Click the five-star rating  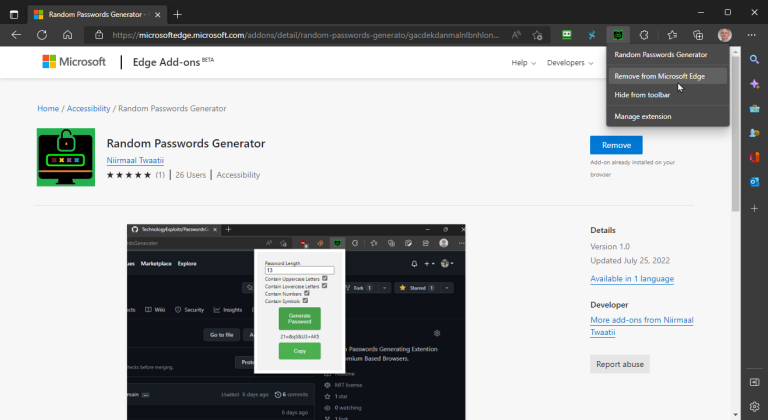click(x=129, y=175)
